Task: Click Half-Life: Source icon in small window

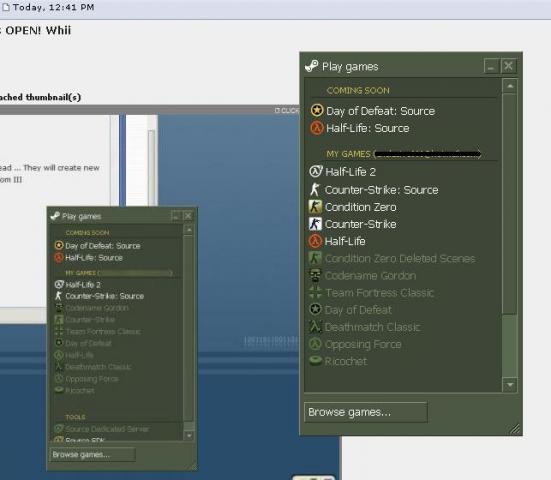Action: click(59, 257)
